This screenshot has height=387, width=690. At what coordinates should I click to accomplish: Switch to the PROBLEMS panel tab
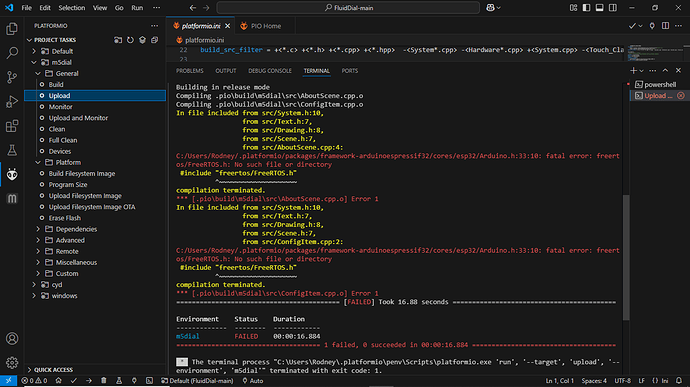click(190, 71)
